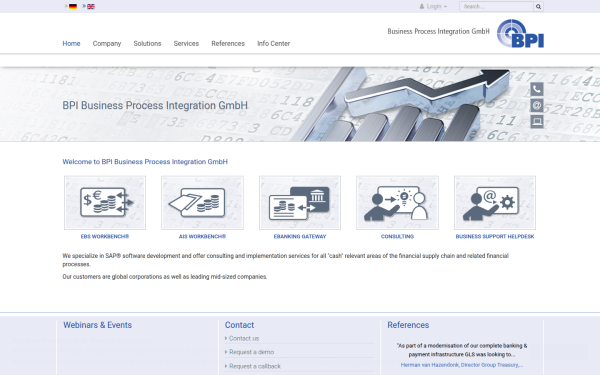The image size is (600, 375).
Task: Follow the EBS WORKBENCH® text link
Action: [105, 236]
